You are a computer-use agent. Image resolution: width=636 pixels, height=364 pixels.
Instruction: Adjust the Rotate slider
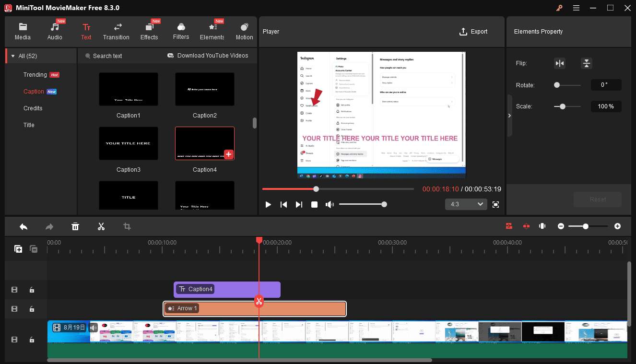pos(567,85)
